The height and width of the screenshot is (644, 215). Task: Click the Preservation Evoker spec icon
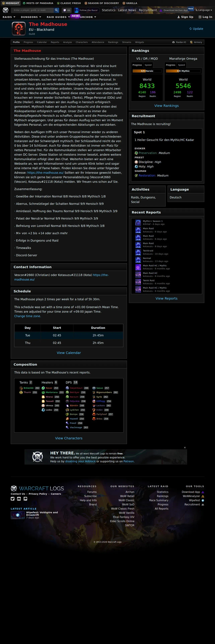[136, 153]
